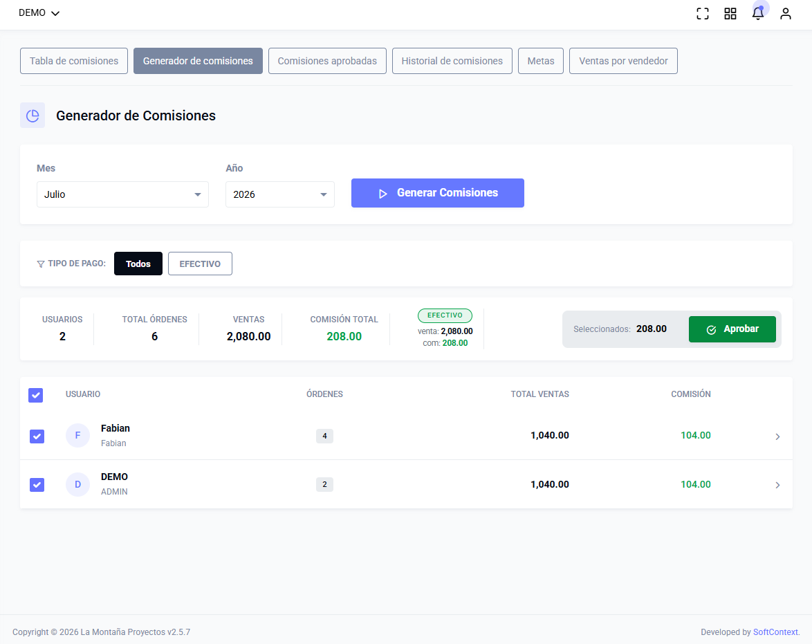Uncheck the DEMO ADMIN row checkbox

click(x=37, y=485)
